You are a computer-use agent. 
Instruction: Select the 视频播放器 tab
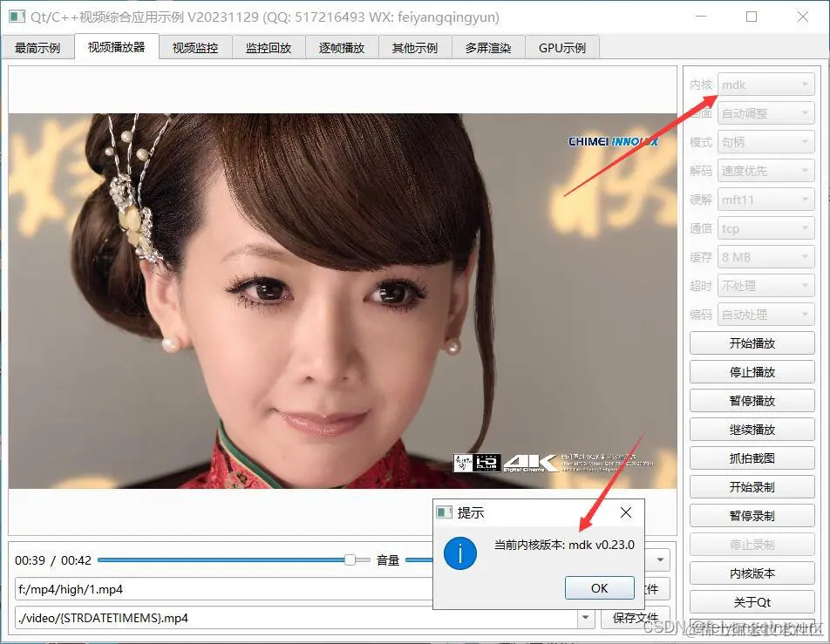click(x=117, y=46)
